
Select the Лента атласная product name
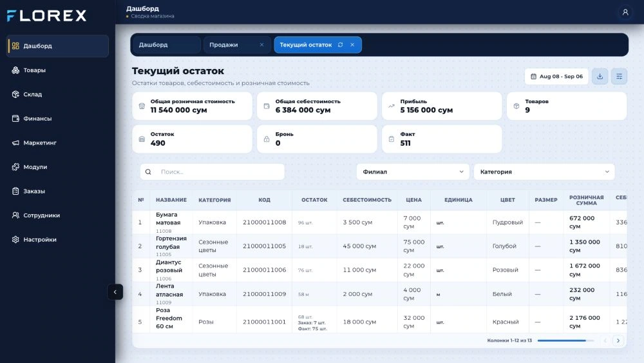click(169, 290)
